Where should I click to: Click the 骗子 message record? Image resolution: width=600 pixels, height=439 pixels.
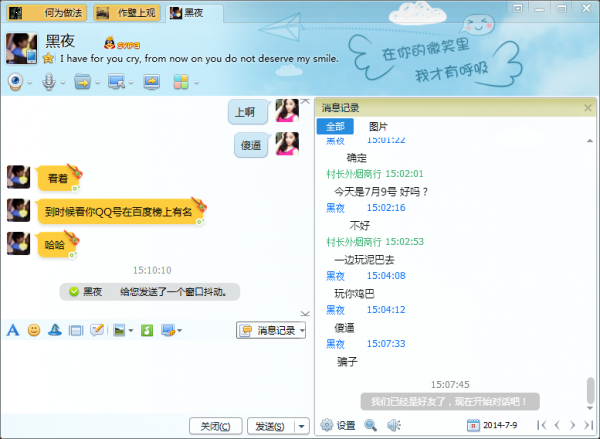(x=347, y=362)
